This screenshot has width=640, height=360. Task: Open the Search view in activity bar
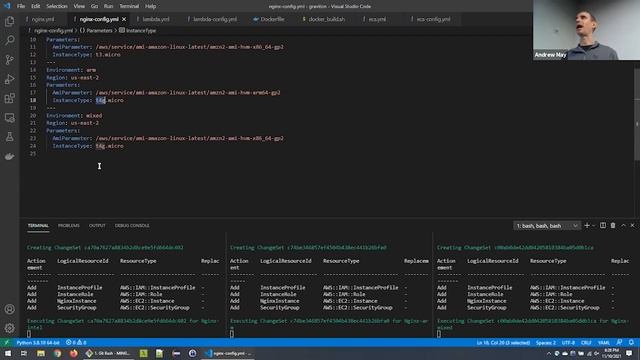9,40
